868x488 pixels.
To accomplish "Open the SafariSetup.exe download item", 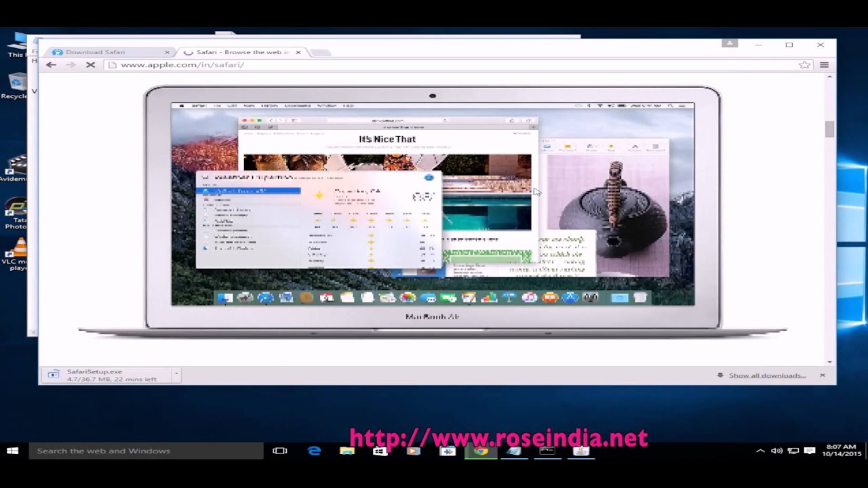I will [106, 375].
